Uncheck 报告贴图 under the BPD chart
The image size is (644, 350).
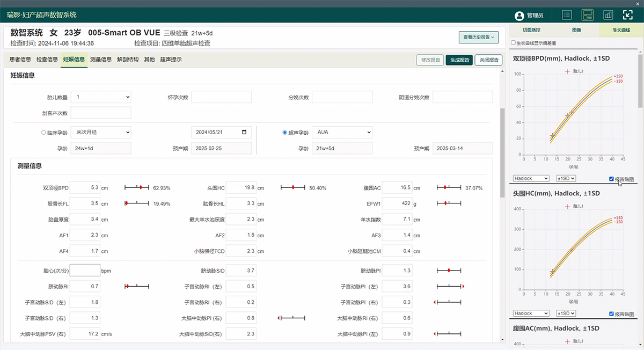click(x=612, y=179)
